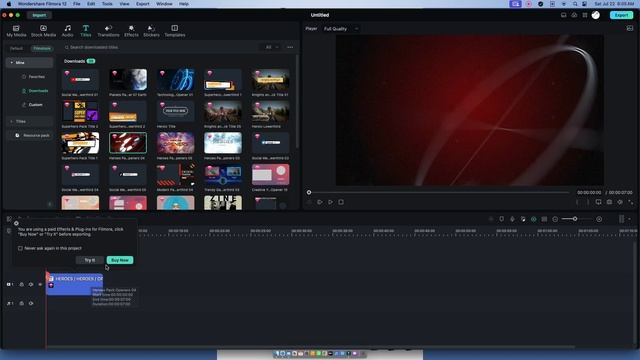This screenshot has height=360, width=640.
Task: Click the snapshot camera icon in player
Action: pyautogui.click(x=609, y=202)
